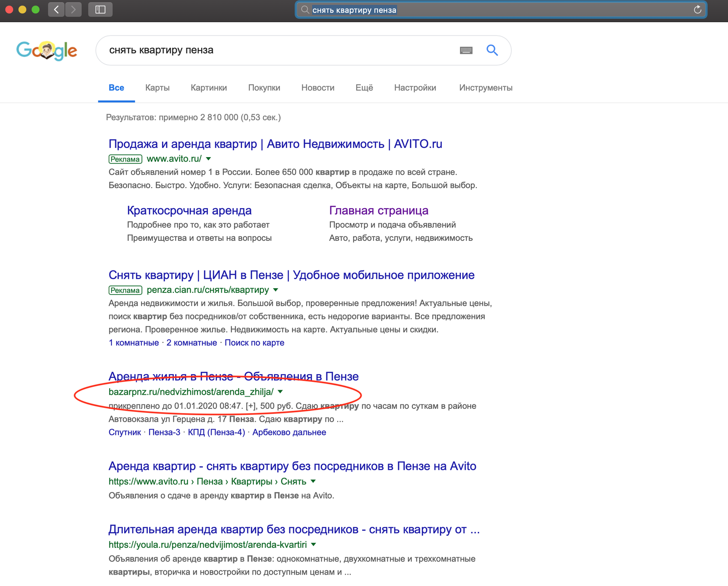Minimize the Safari window with yellow button
Image resolution: width=728 pixels, height=586 pixels.
pos(22,10)
